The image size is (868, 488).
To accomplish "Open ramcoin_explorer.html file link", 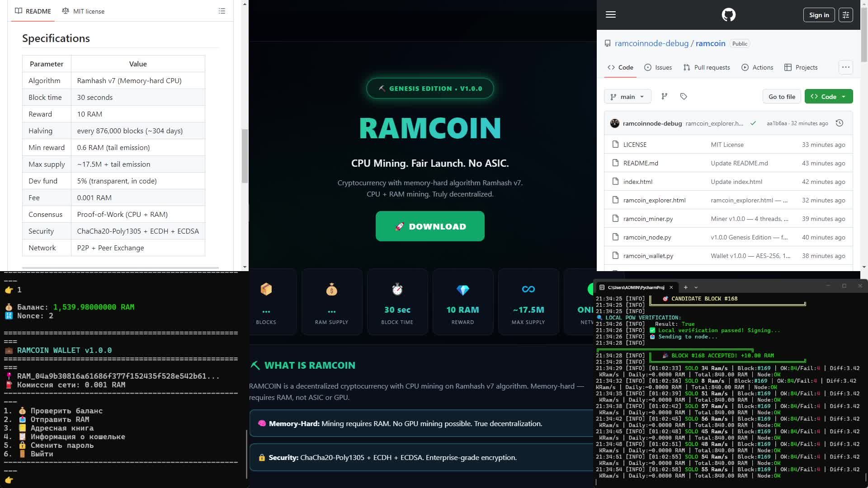I will [x=654, y=200].
